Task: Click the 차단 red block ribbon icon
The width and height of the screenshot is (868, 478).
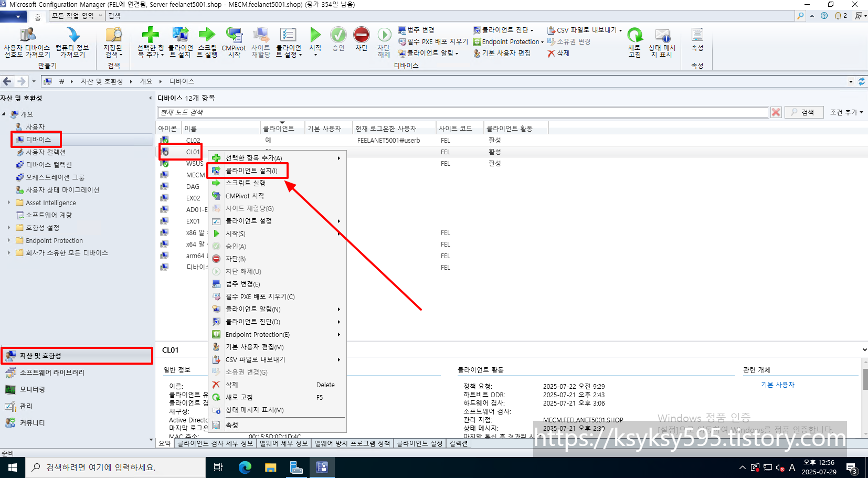Action: [x=361, y=35]
